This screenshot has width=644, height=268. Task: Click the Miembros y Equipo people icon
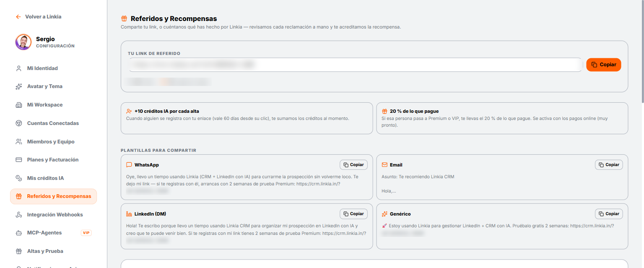point(18,142)
